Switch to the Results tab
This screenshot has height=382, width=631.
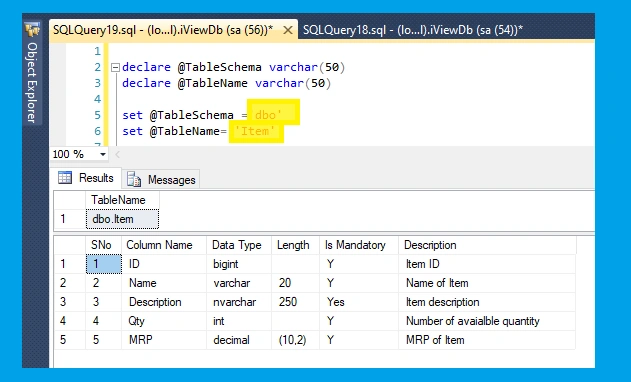click(x=86, y=178)
